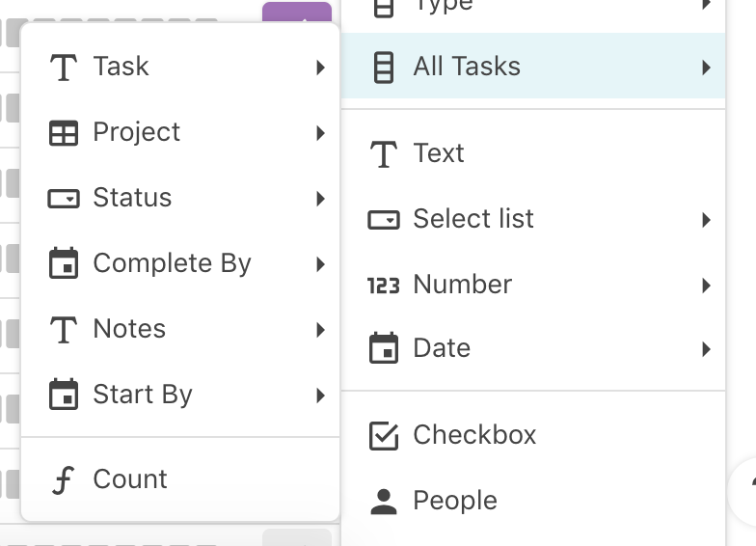Click the person icon next to People
Image resolution: width=756 pixels, height=546 pixels.
point(384,502)
